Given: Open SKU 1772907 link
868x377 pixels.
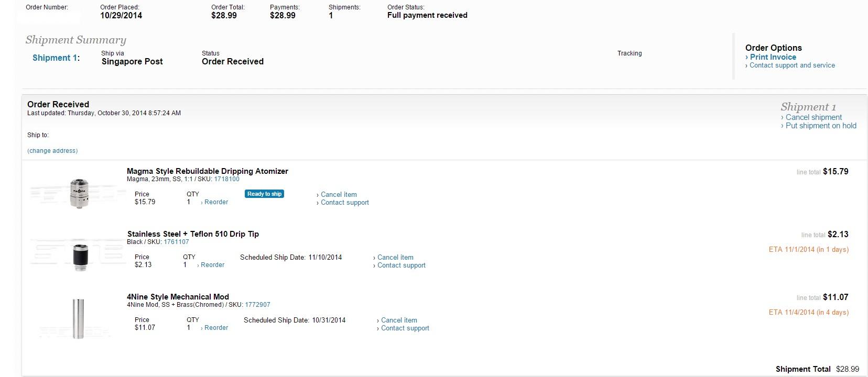Looking at the screenshot, I should (x=257, y=305).
